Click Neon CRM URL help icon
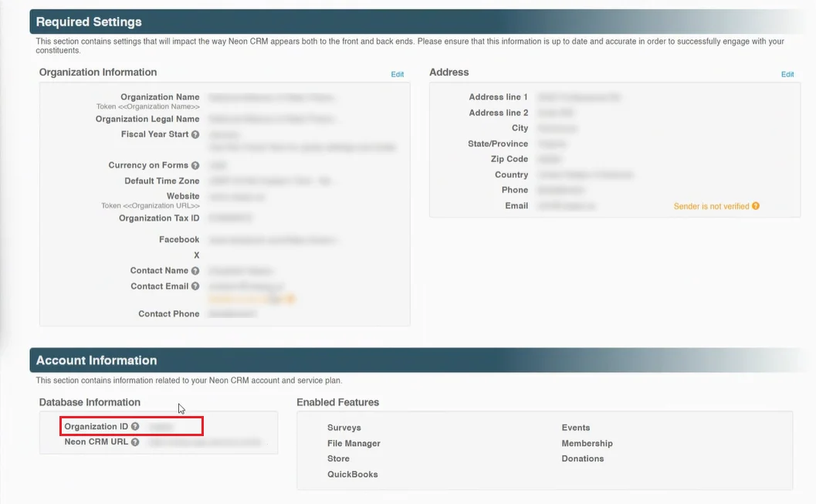816x504 pixels. 135,442
